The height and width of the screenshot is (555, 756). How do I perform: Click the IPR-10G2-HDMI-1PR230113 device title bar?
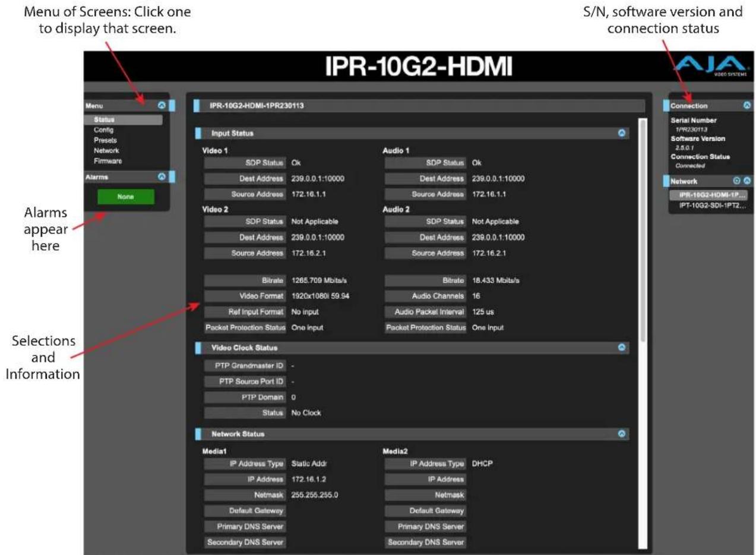419,106
